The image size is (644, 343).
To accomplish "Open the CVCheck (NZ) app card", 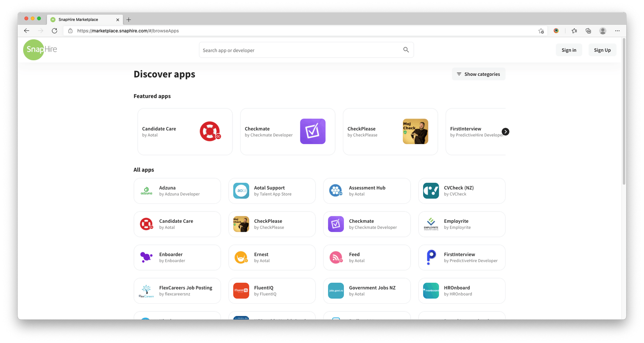I will pyautogui.click(x=461, y=191).
